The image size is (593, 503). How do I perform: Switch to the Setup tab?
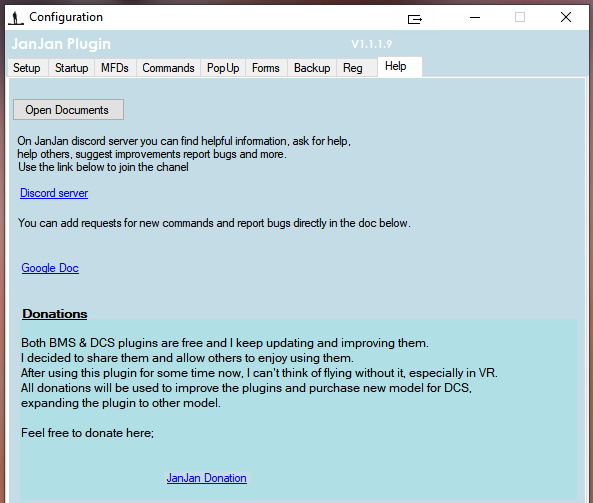27,68
